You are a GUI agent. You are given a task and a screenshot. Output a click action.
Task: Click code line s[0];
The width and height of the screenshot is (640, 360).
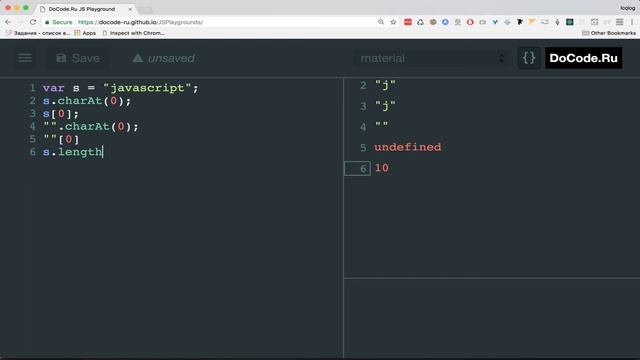[x=61, y=113]
